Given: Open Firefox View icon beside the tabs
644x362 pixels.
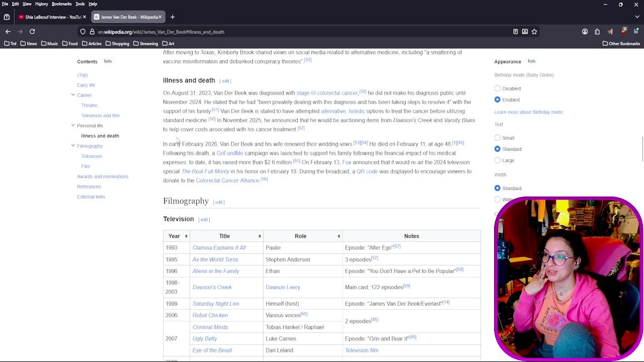Looking at the screenshot, I should [7, 17].
